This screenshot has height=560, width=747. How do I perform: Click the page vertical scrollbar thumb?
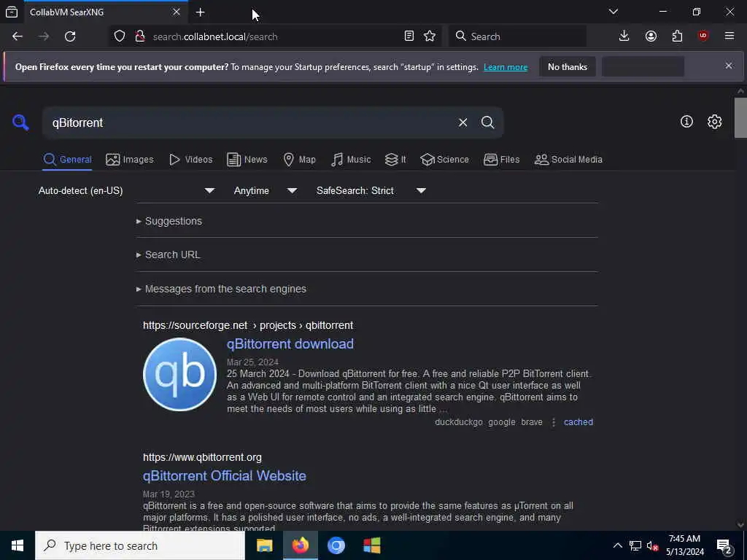(x=740, y=117)
